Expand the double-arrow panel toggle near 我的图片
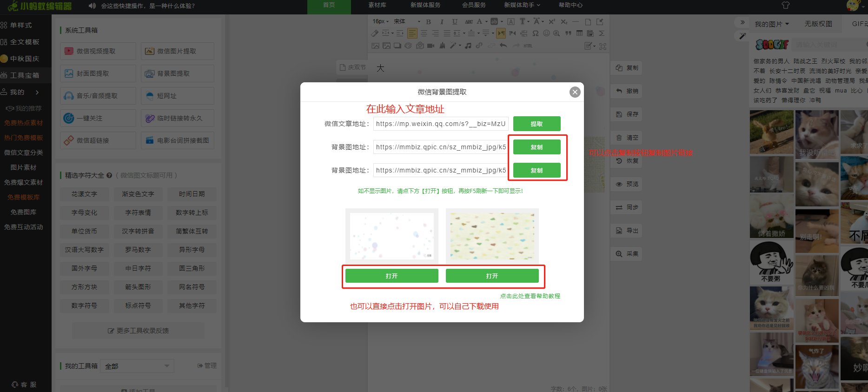Viewport: 868px width, 392px height. [742, 22]
